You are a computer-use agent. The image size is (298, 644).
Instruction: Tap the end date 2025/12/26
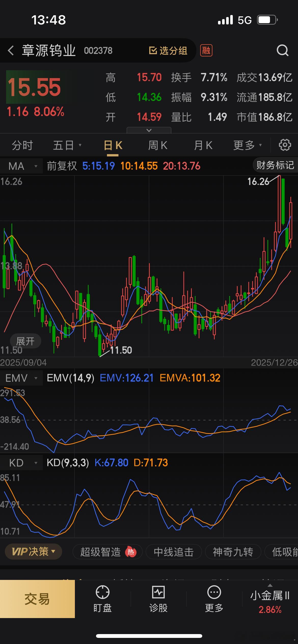coord(274,362)
